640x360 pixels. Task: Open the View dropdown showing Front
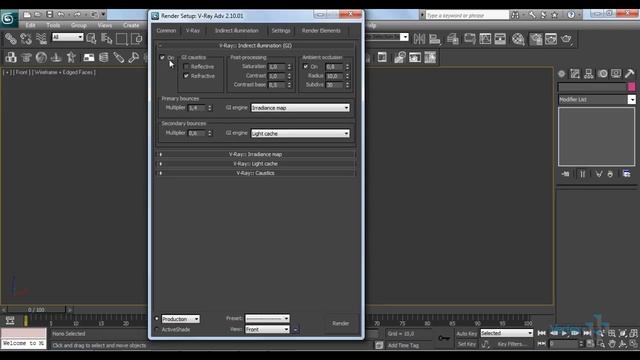[x=267, y=329]
